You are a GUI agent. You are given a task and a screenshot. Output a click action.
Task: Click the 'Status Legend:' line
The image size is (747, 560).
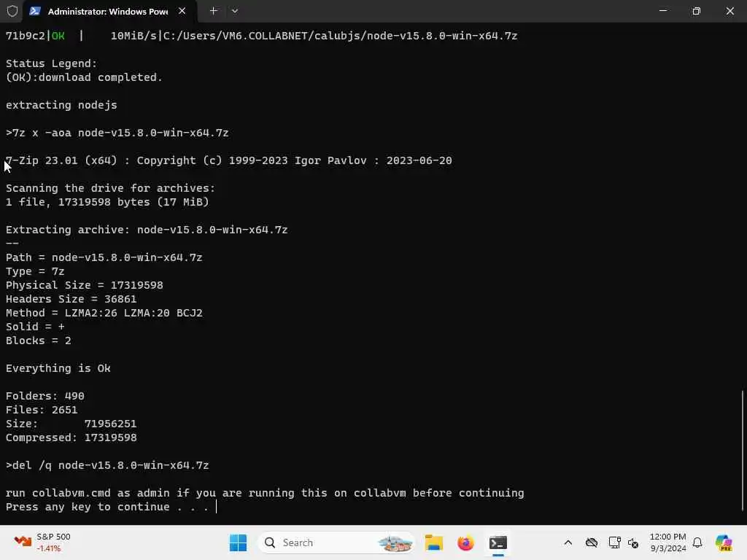coord(52,63)
